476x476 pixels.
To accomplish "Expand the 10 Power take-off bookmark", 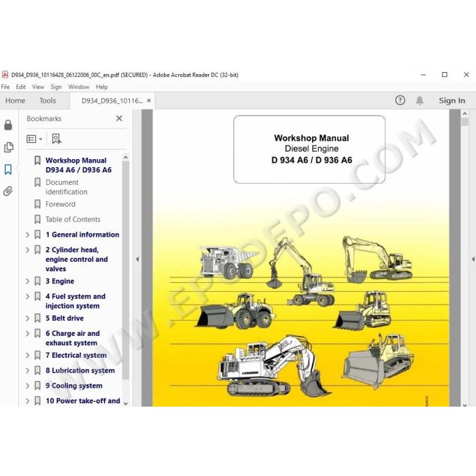I will [27, 401].
